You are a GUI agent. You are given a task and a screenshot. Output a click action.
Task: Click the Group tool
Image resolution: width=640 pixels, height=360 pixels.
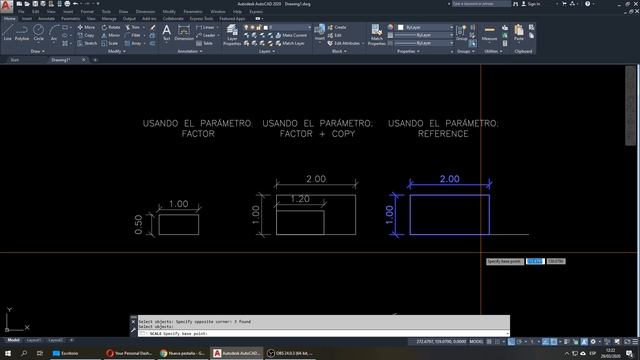click(x=462, y=33)
